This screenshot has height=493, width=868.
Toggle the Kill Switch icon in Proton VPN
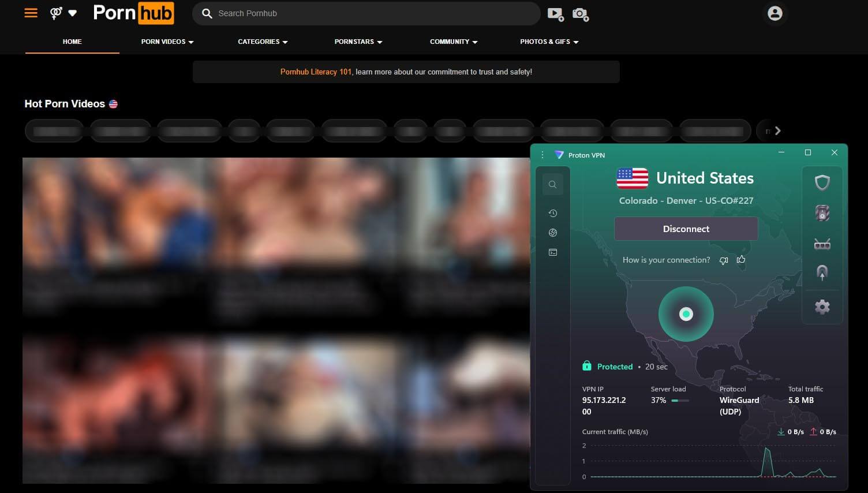point(822,213)
